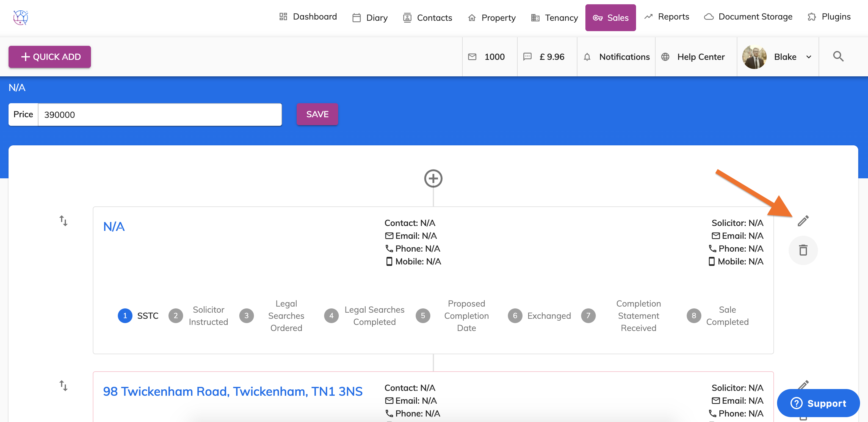Click the pencil edit icon for N/A sale
The image size is (868, 422).
(803, 221)
